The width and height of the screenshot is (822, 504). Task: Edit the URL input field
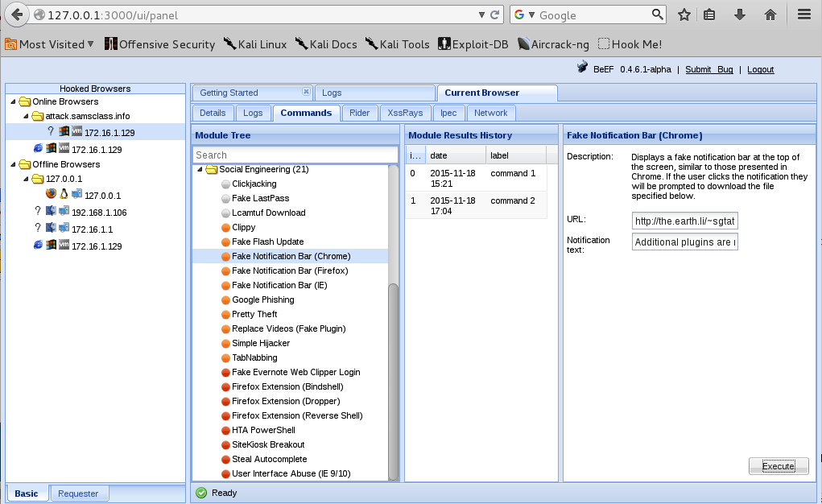(684, 221)
